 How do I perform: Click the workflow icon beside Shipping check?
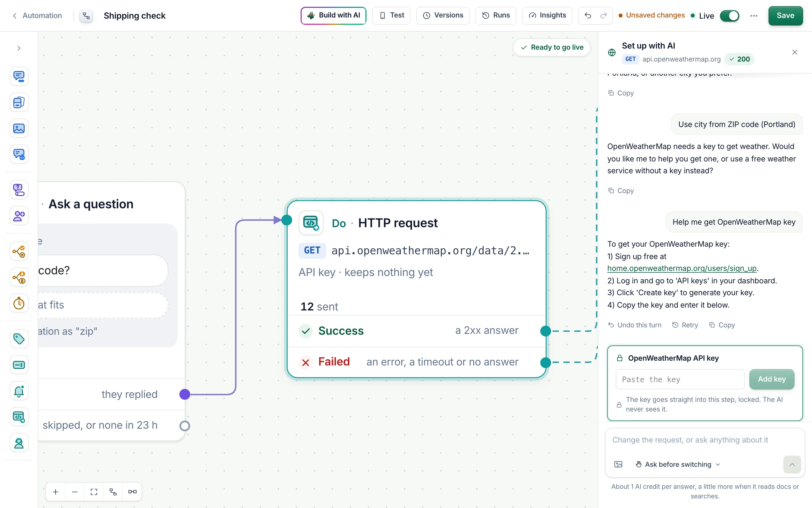(x=86, y=16)
